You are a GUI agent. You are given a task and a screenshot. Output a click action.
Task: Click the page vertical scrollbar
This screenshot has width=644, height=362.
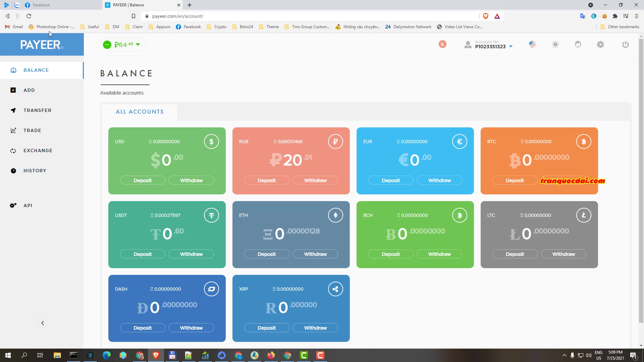(641, 181)
